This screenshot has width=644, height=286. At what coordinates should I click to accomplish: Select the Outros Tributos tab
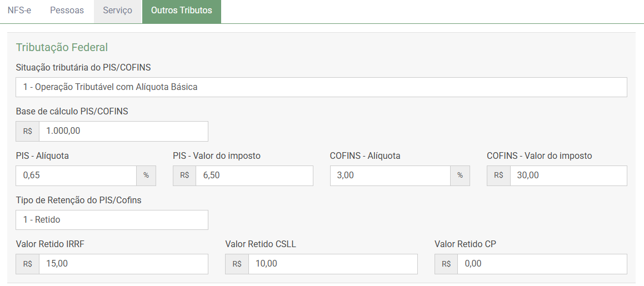click(181, 11)
